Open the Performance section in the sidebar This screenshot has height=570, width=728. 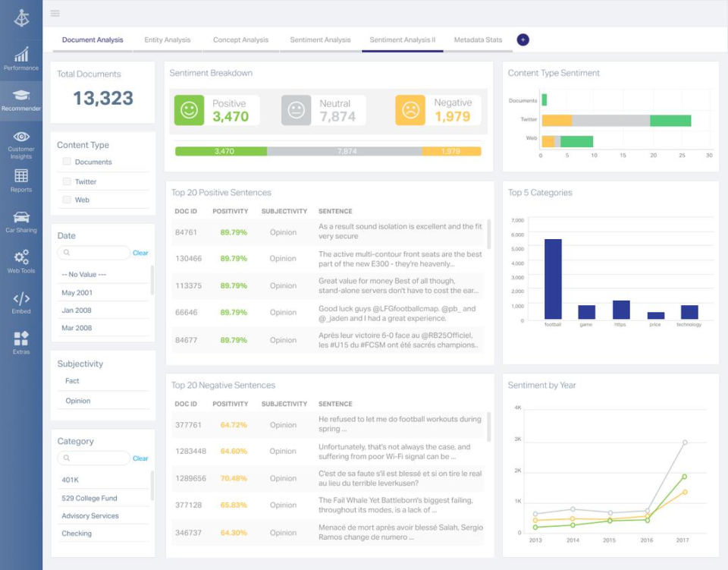pos(21,59)
